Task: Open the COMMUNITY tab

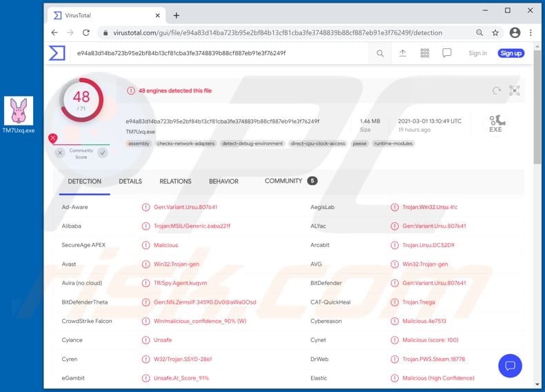Action: pos(291,182)
